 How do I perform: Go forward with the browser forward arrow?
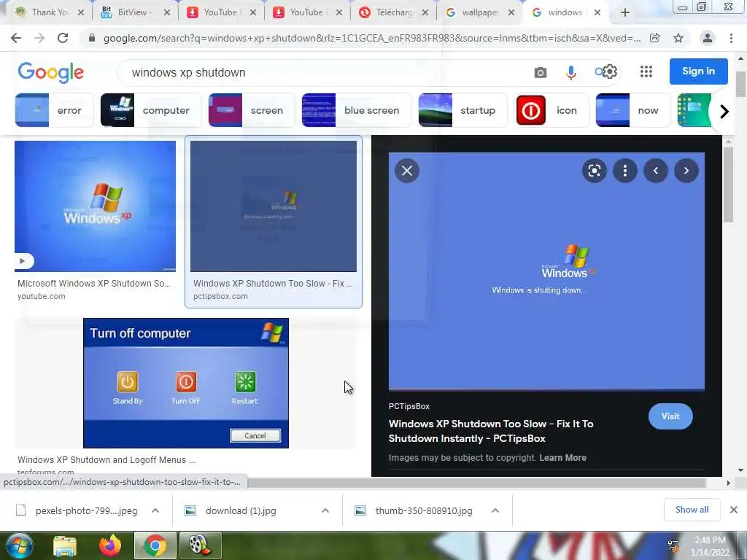tap(39, 38)
